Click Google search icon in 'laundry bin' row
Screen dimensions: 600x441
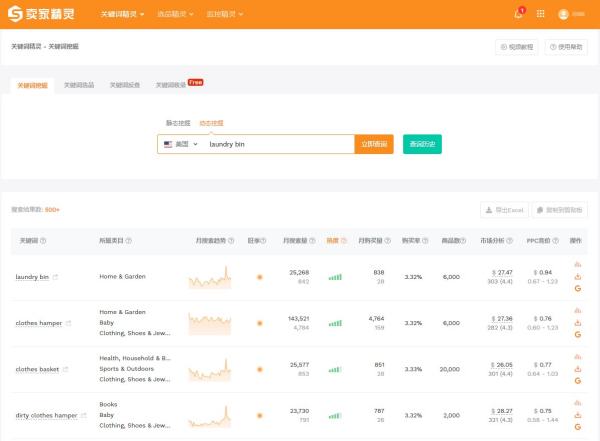click(578, 288)
